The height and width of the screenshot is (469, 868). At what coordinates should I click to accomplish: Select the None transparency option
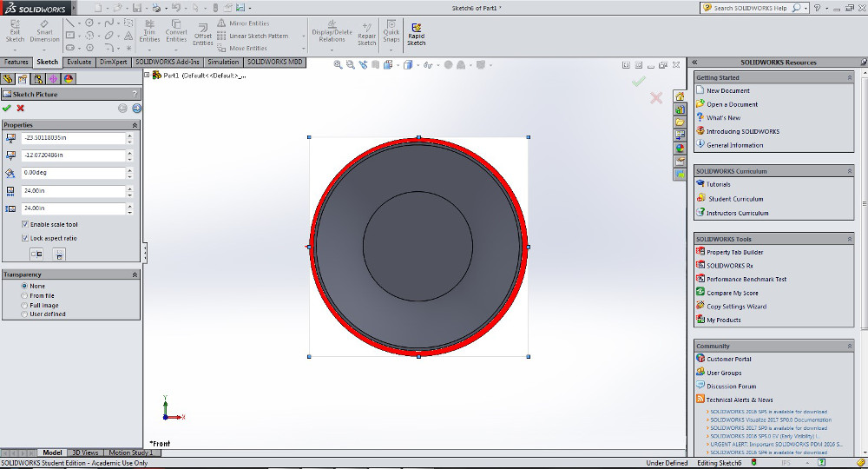pos(24,286)
